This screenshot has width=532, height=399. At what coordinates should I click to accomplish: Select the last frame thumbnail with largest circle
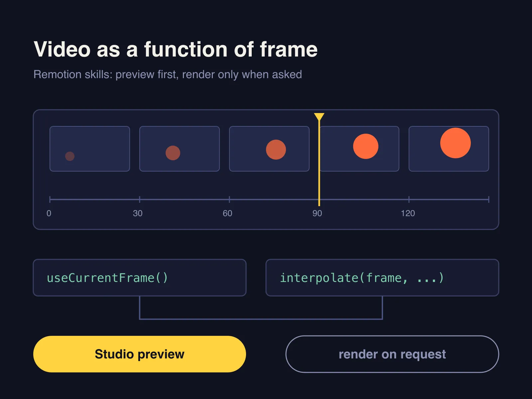pyautogui.click(x=449, y=149)
